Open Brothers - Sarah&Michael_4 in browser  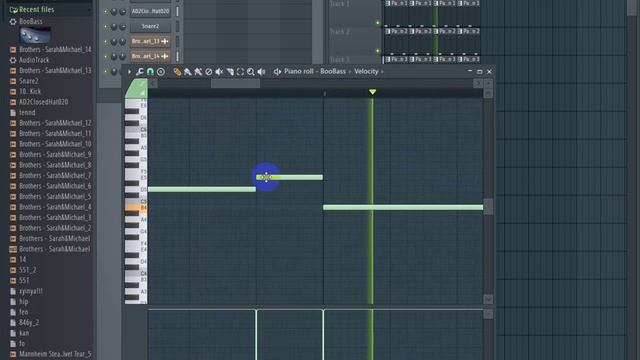coord(55,207)
